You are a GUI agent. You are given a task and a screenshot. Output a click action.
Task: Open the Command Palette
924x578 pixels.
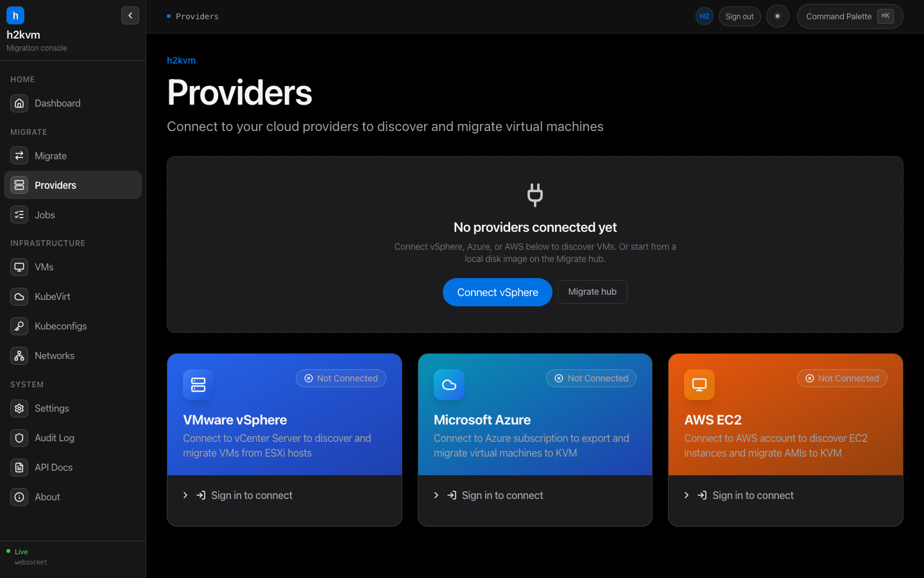(850, 17)
